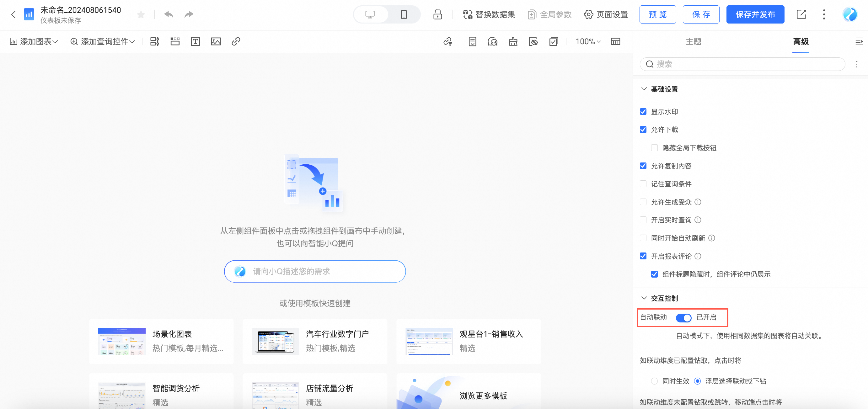Viewport: 868px width, 409px height.
Task: Click the 预览 button
Action: (x=657, y=14)
